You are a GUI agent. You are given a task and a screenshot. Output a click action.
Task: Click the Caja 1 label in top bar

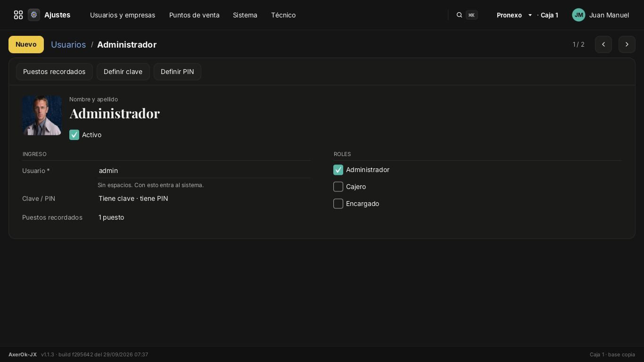click(549, 15)
